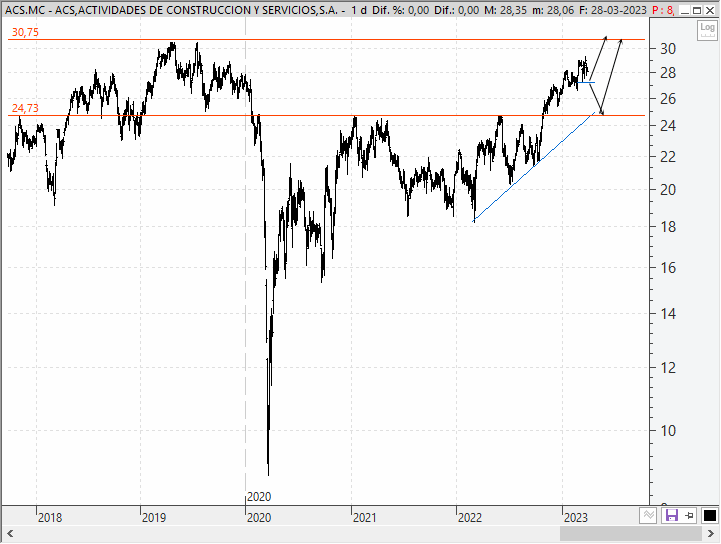
Task: Click the 2018 year label
Action: tap(50, 518)
